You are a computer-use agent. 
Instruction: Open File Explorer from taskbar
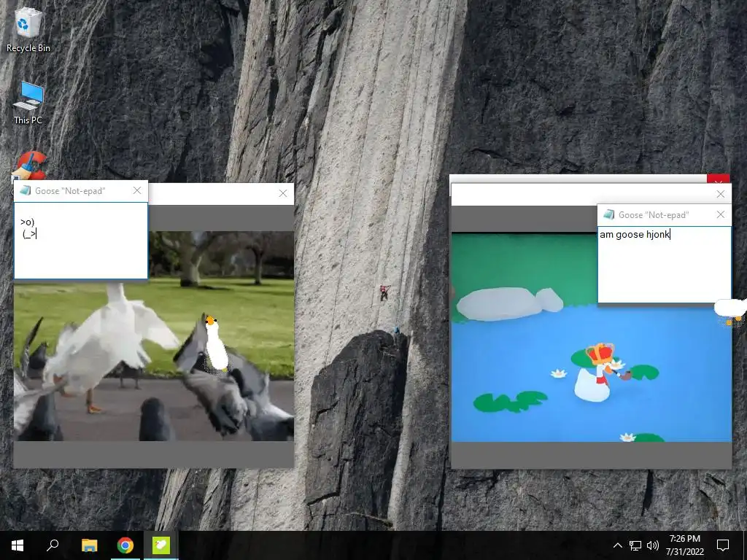pyautogui.click(x=89, y=545)
